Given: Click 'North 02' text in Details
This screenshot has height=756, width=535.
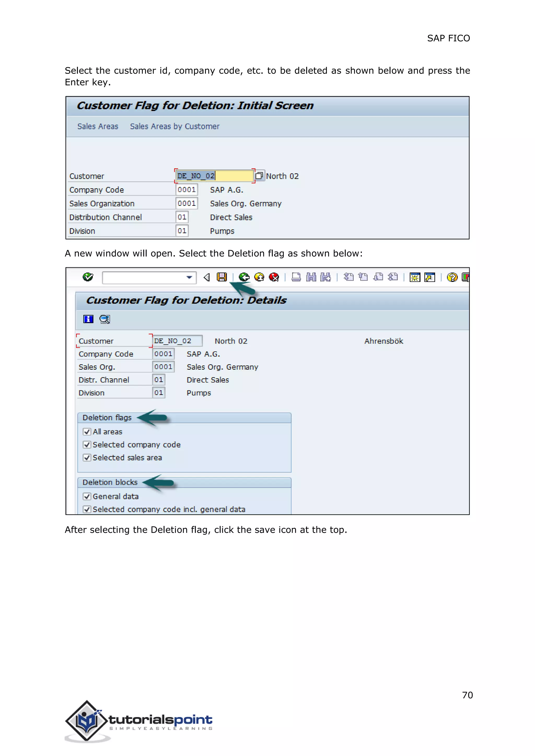Looking at the screenshot, I should click(x=231, y=341).
